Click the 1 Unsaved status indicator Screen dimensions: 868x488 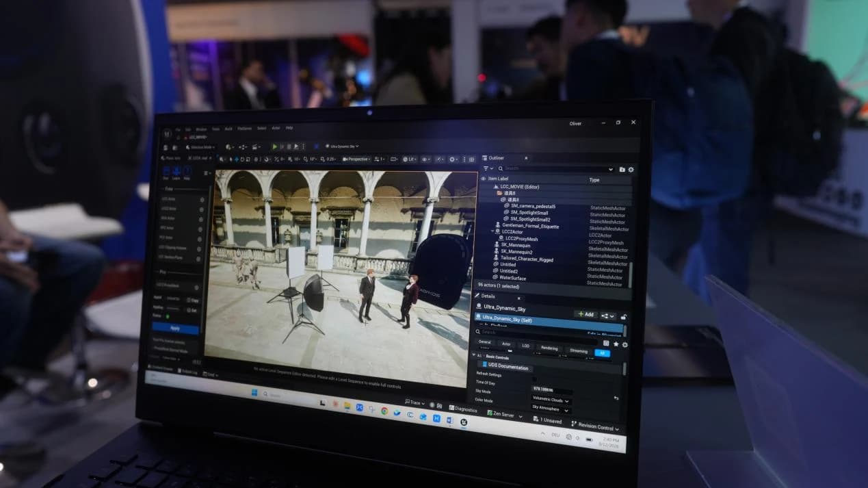(x=547, y=420)
